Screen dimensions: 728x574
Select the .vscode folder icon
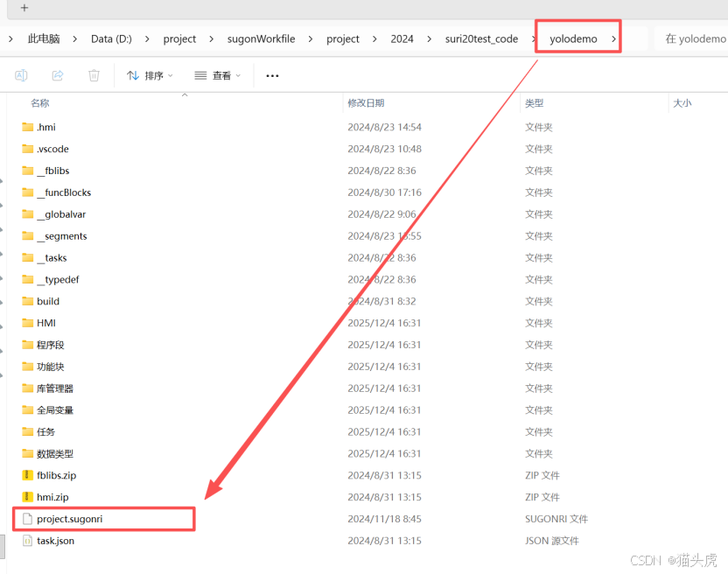tap(28, 149)
